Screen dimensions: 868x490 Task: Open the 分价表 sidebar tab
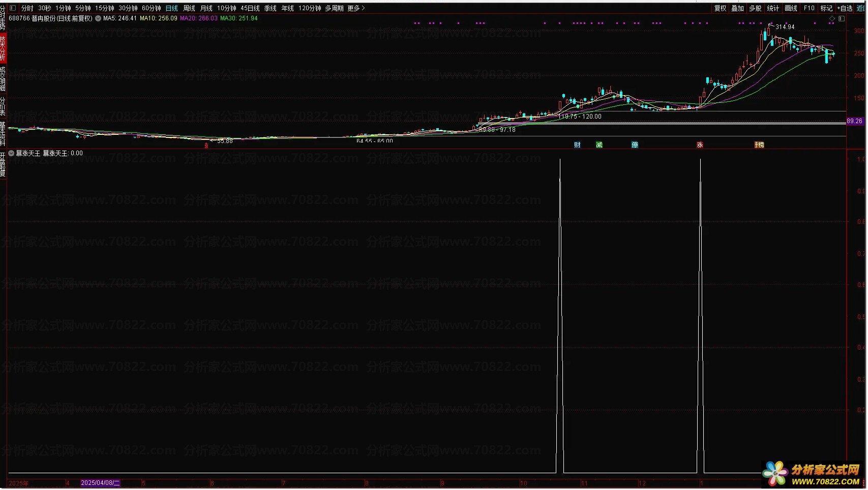click(x=3, y=106)
